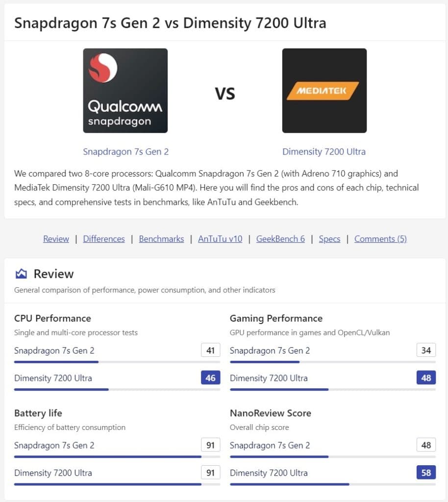Switch to the Benchmarks section
Screen dimensions: 448x502
(x=161, y=239)
